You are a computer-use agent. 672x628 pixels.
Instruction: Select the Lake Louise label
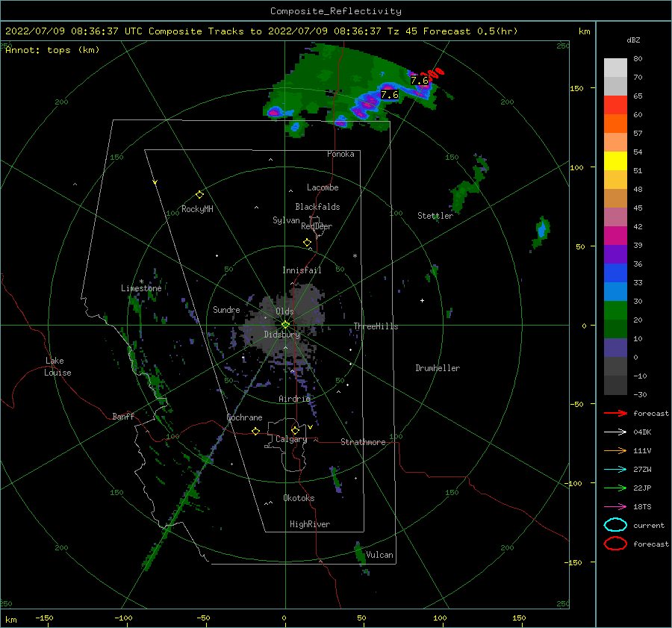click(x=57, y=367)
